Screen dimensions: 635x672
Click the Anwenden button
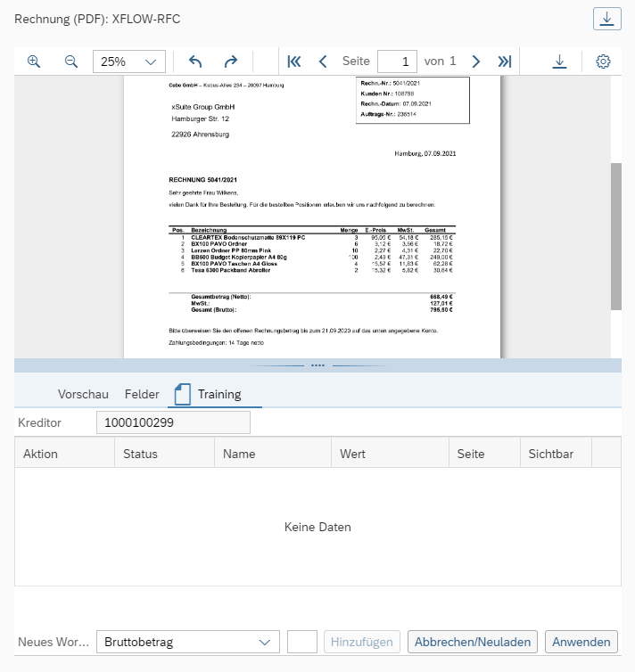[x=581, y=642]
